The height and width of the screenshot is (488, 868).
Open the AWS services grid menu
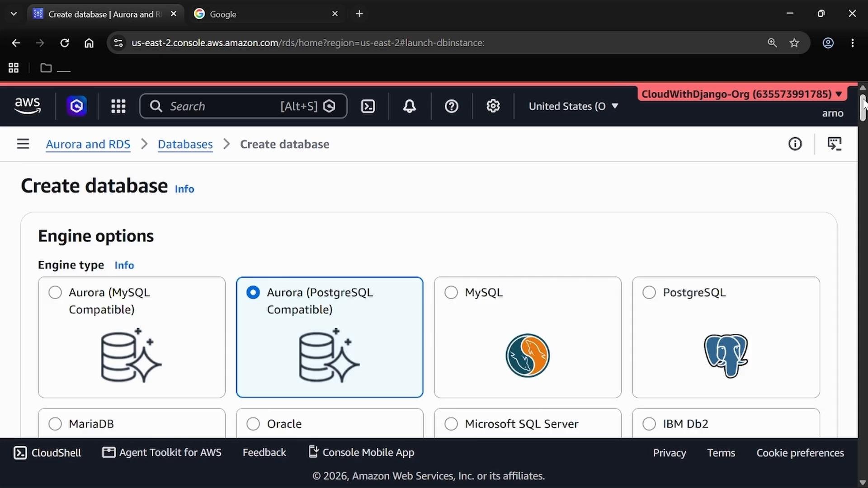(118, 106)
